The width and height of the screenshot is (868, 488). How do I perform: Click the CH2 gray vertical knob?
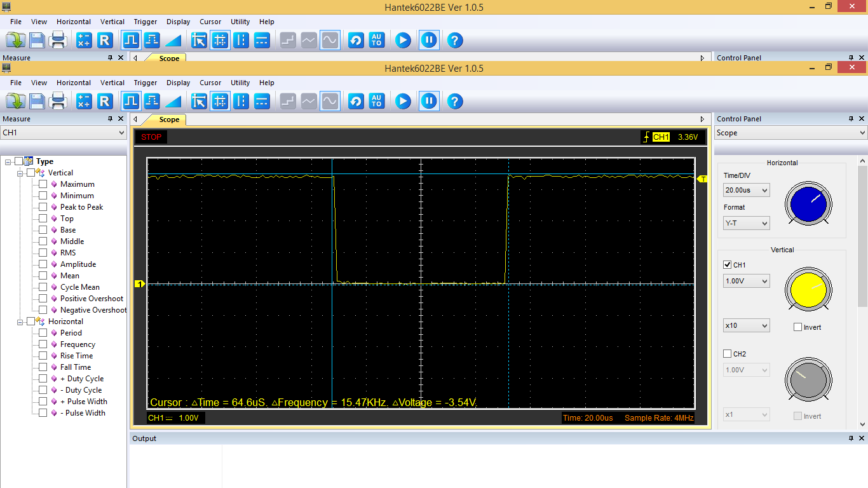pos(807,379)
